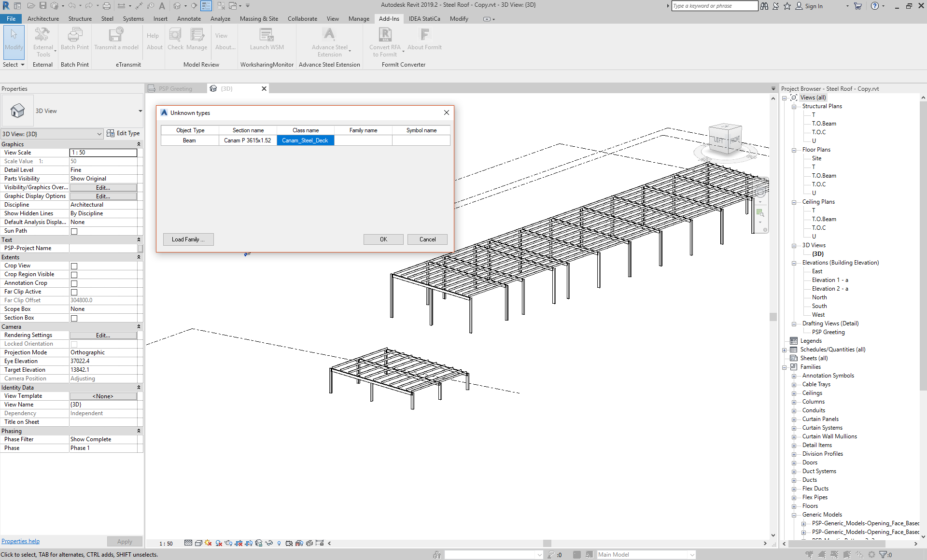The image size is (927, 560).
Task: Switch to the Add-Ins ribbon tab
Action: coord(389,19)
